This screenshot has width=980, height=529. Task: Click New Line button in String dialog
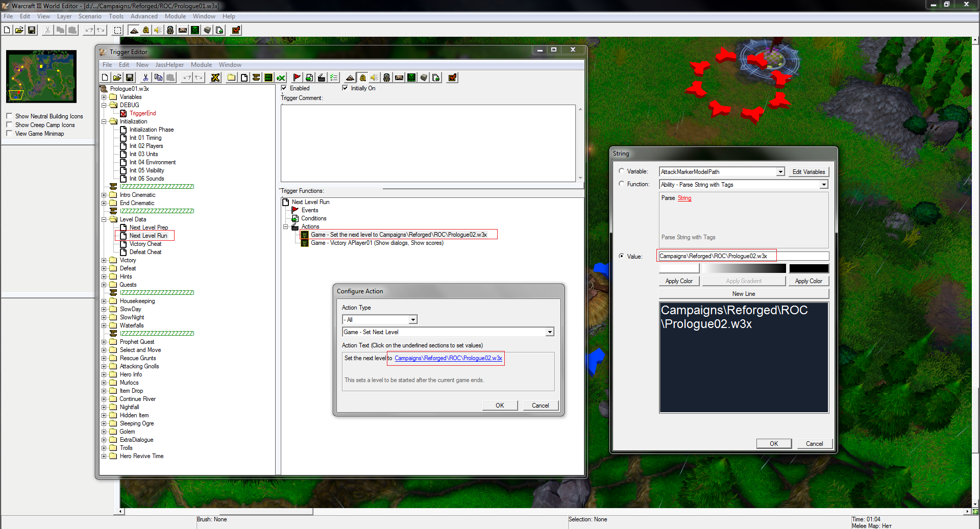click(744, 294)
